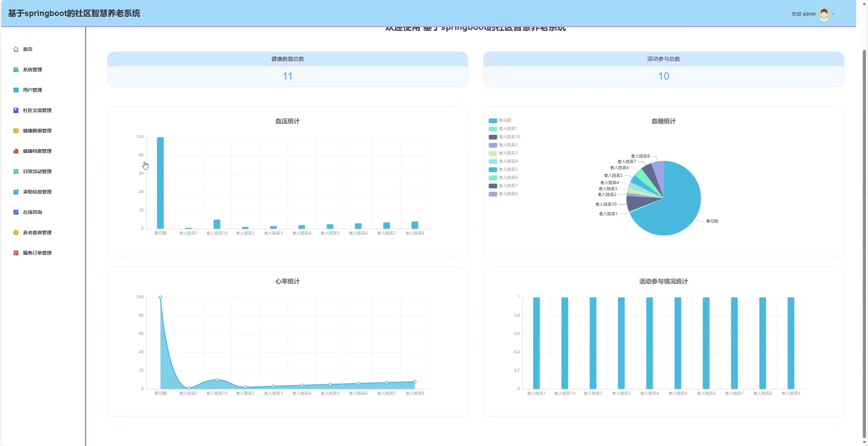Click the 用户管理 blue ticket icon
Image resolution: width=868 pixels, height=446 pixels.
click(x=16, y=90)
